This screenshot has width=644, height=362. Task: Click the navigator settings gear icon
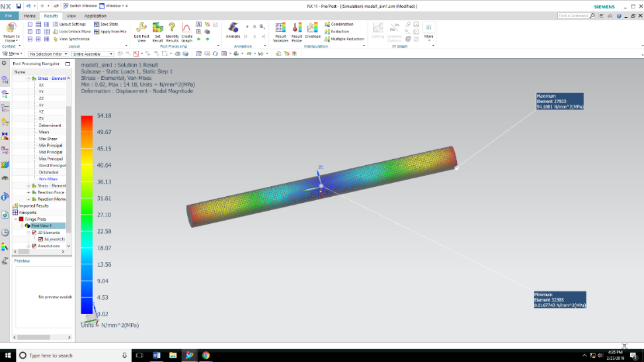(4, 63)
